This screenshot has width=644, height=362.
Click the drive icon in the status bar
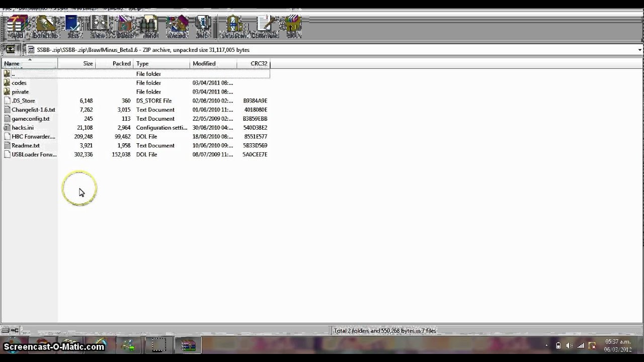(6, 330)
